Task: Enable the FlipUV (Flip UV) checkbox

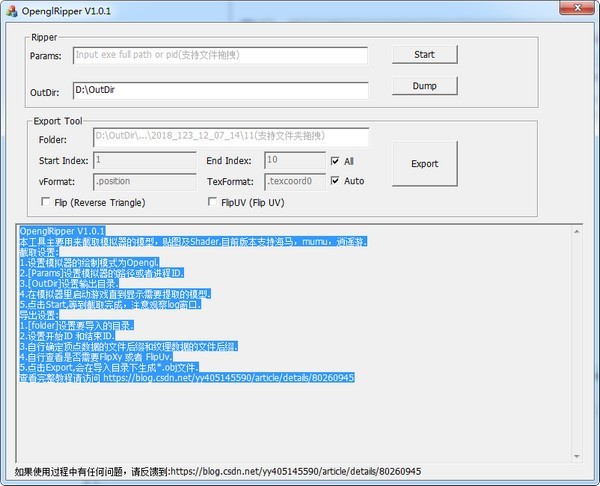Action: click(212, 201)
